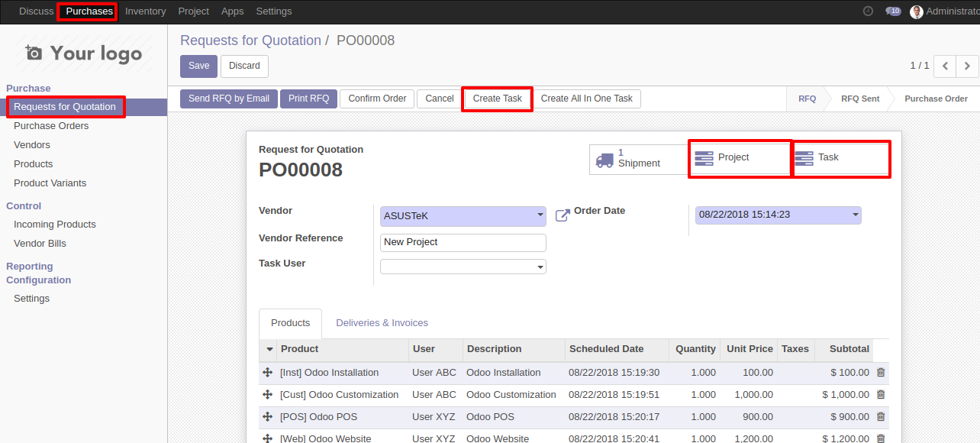Delete the Odoo Installation line via trash icon
Image resolution: width=980 pixels, height=443 pixels.
coord(881,373)
